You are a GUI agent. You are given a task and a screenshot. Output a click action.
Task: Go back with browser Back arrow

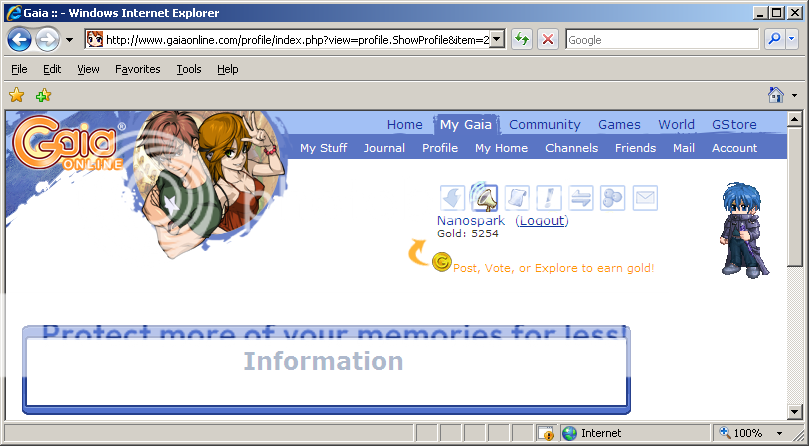[x=20, y=40]
